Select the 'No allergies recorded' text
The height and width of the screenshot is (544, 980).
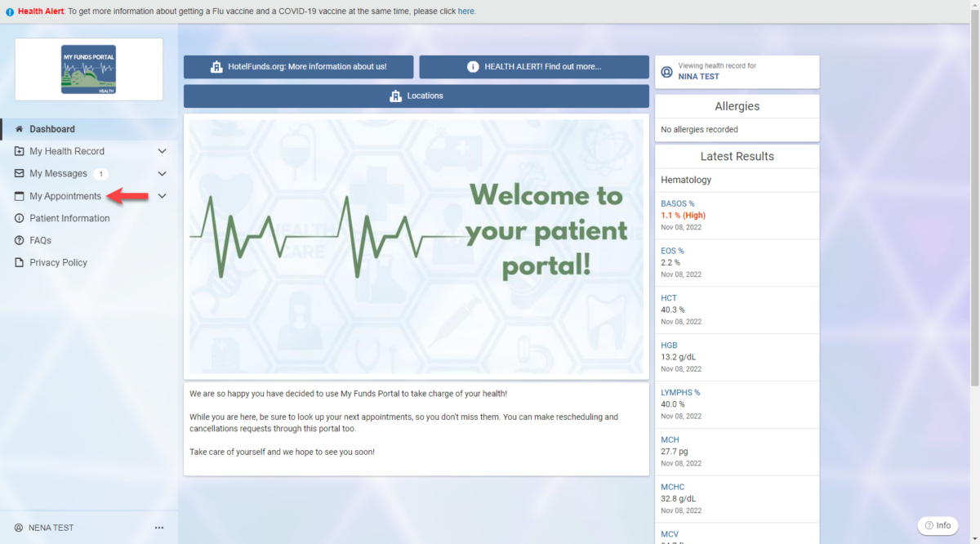[699, 129]
